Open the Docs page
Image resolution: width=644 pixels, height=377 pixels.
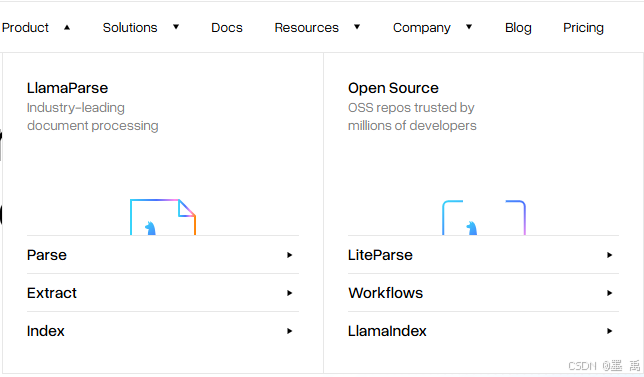(227, 28)
